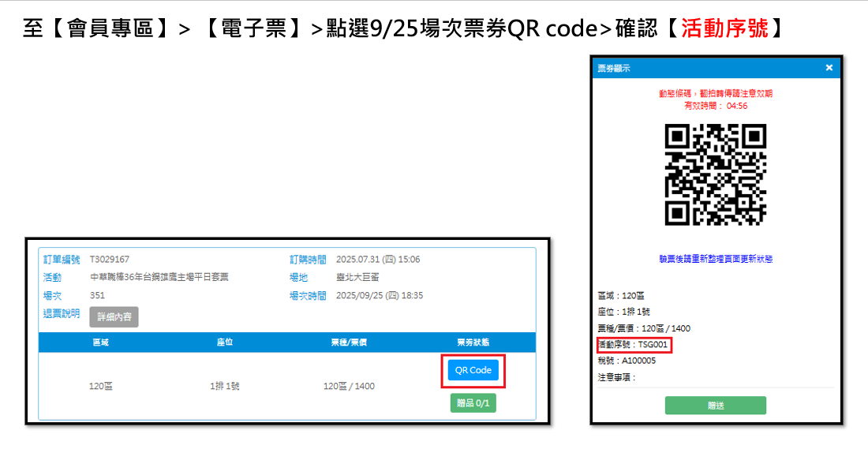Select the 120區 / 1400 cell in the order table

pos(349,386)
